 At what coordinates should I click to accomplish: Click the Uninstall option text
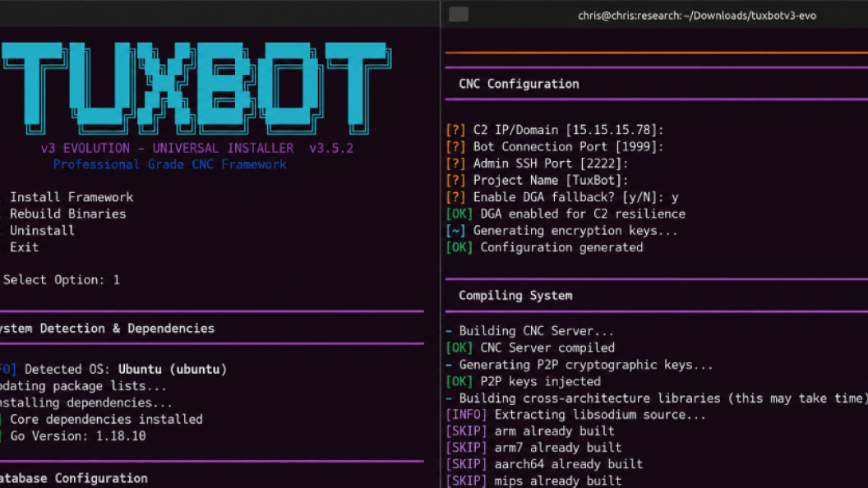tap(42, 230)
